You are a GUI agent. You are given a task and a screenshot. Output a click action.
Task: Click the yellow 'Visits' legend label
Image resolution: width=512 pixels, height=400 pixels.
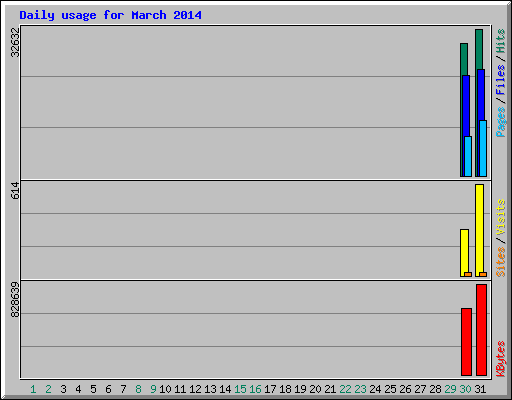(501, 217)
